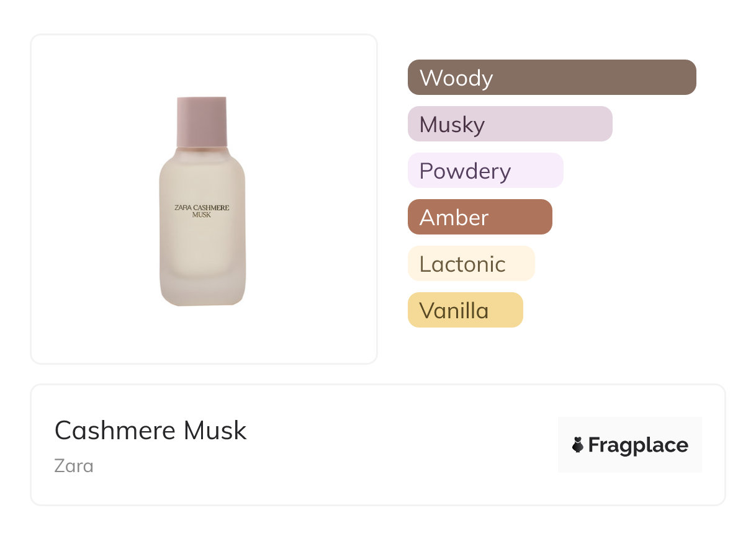
Task: Open the Zara brand link
Action: [x=74, y=465]
